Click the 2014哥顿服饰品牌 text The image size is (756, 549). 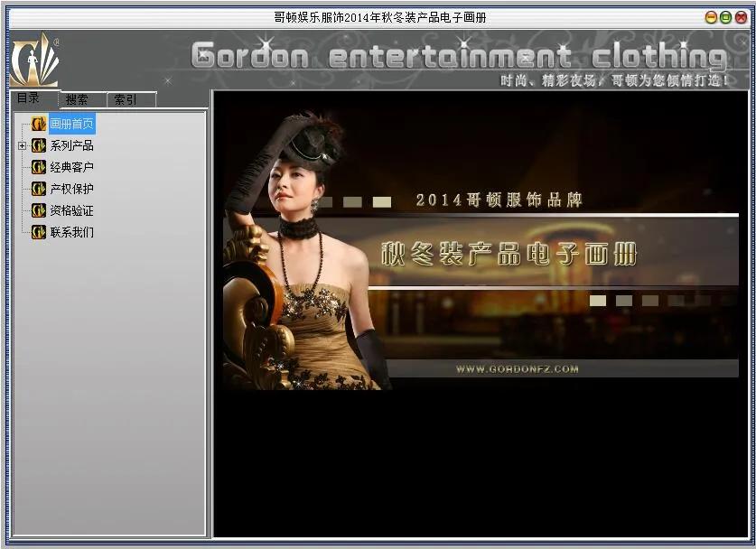click(x=499, y=200)
